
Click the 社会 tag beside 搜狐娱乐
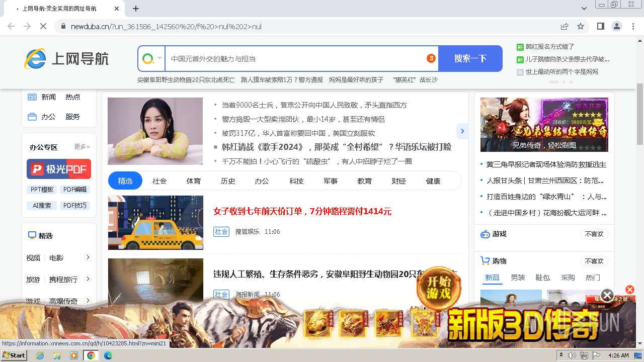pos(221,232)
